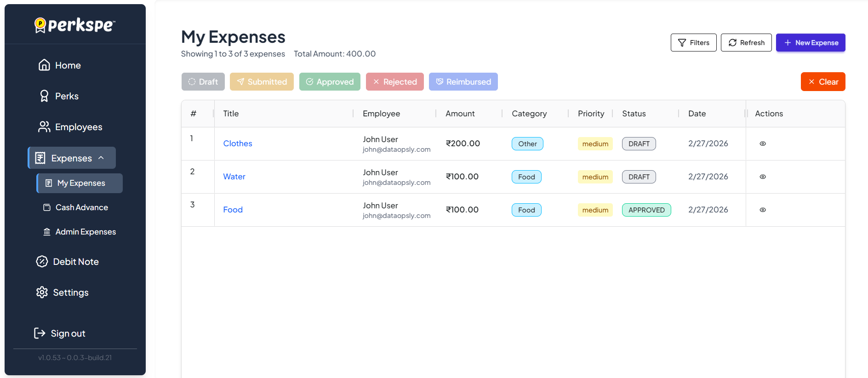Select My Expenses in the sidebar
The image size is (868, 378).
tap(81, 183)
